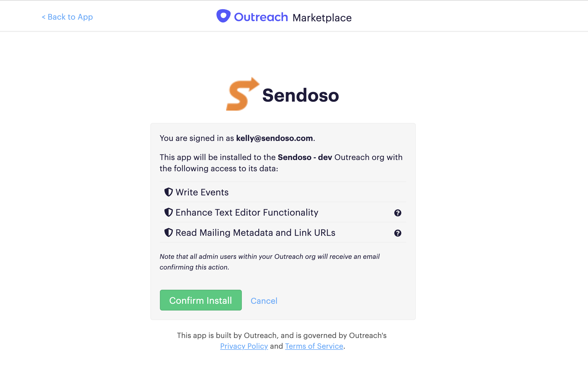Click the Outreach wordmark in the header
The width and height of the screenshot is (588, 379).
pyautogui.click(x=261, y=17)
